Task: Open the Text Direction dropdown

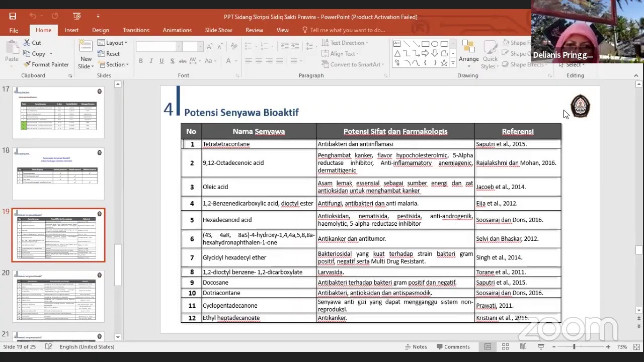Action: (345, 43)
